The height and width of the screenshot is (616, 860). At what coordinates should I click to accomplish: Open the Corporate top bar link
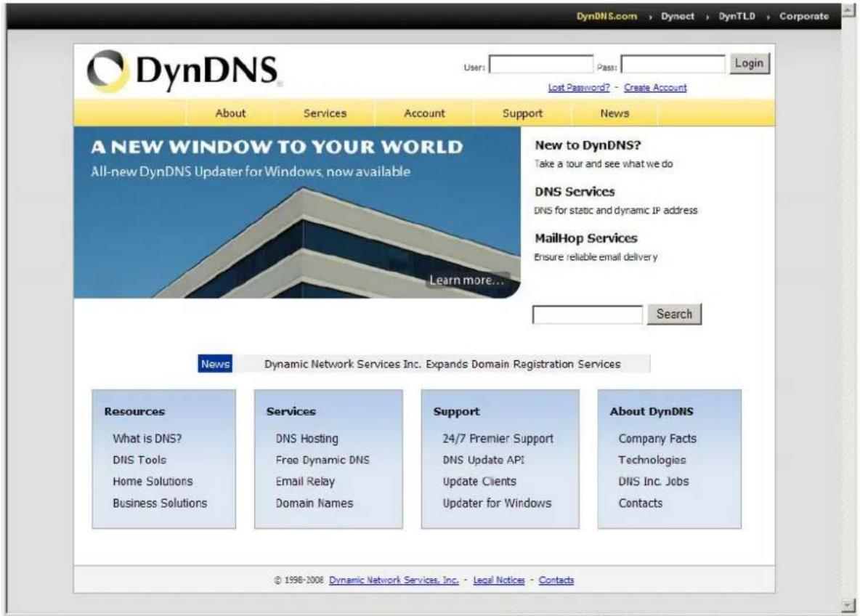(804, 16)
